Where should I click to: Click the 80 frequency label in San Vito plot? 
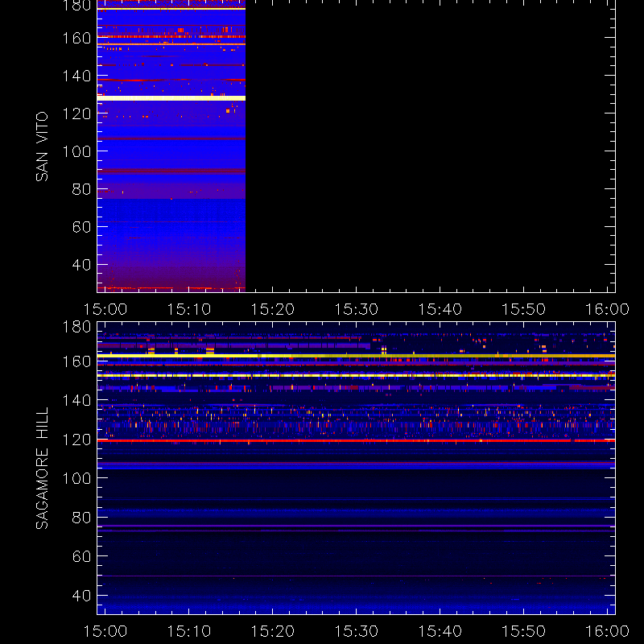coord(82,189)
